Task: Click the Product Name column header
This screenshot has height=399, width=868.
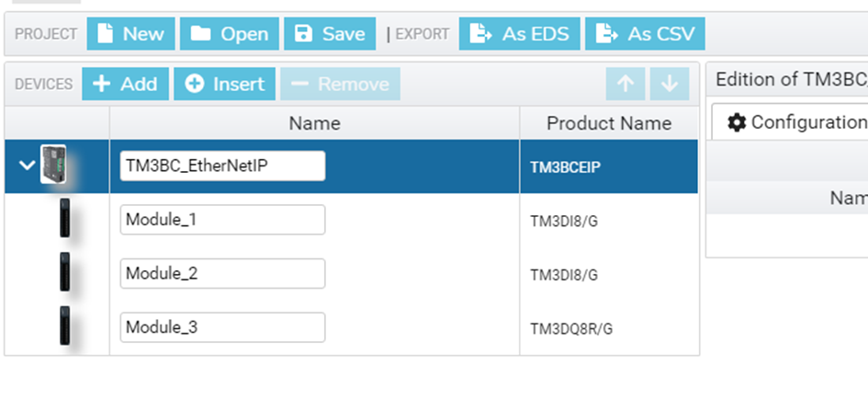Action: (609, 123)
